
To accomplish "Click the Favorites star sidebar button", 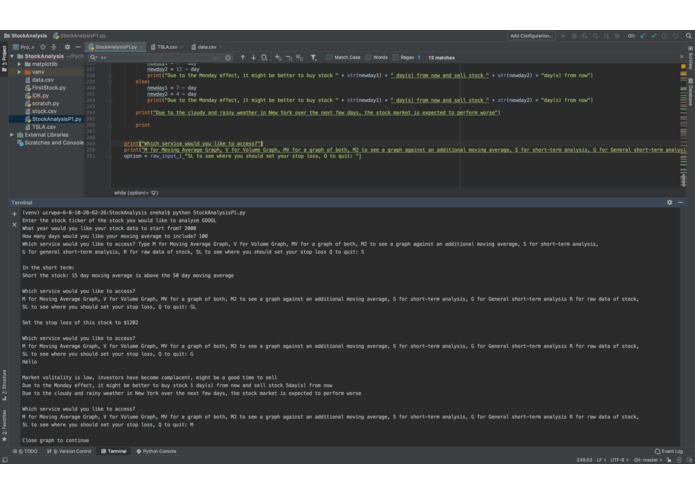I will pyautogui.click(x=4, y=426).
